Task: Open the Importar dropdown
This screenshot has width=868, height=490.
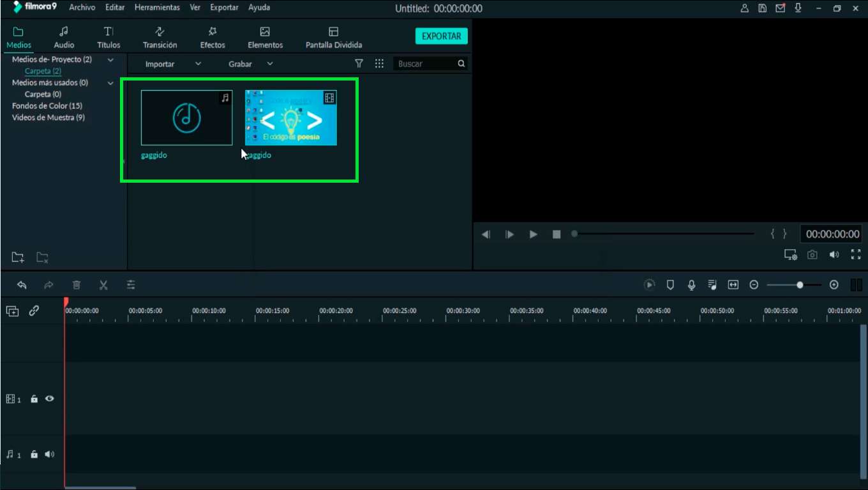Action: tap(173, 64)
